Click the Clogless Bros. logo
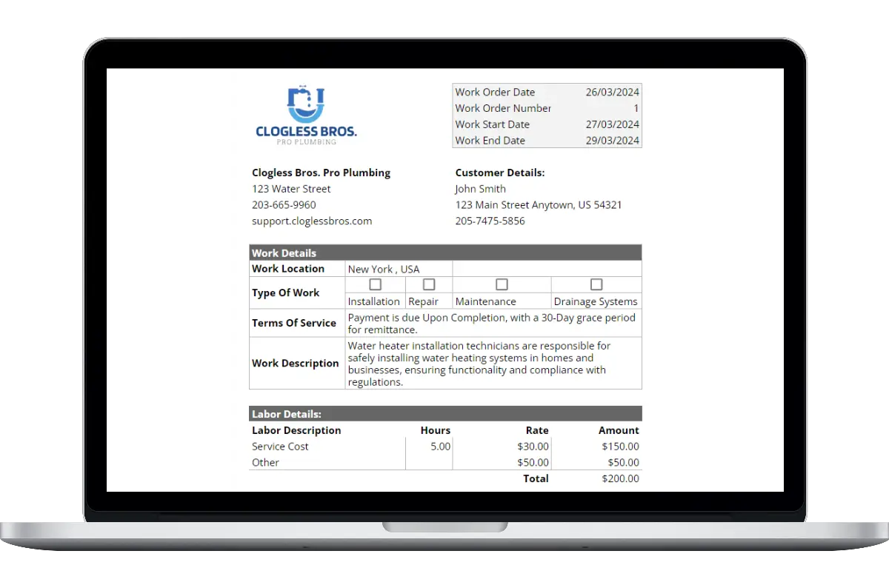 tap(305, 114)
